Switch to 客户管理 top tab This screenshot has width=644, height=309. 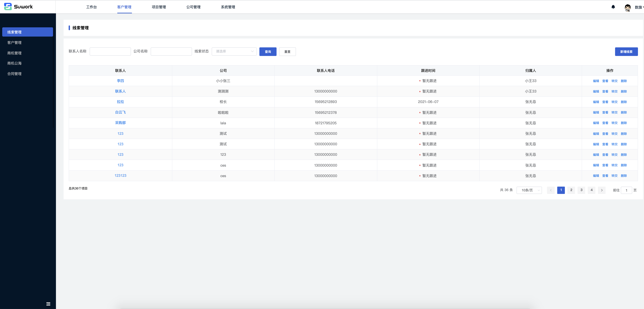click(124, 7)
